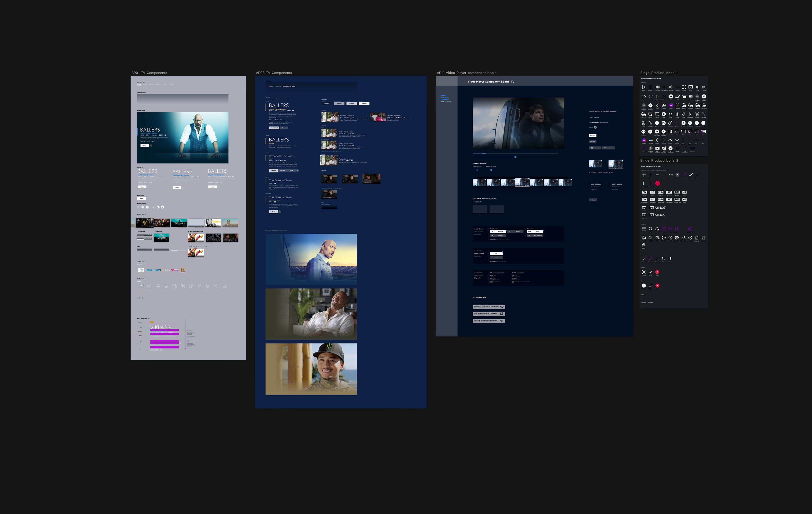
Task: Select the crossed-out CC captions off icon
Action: (x=664, y=148)
